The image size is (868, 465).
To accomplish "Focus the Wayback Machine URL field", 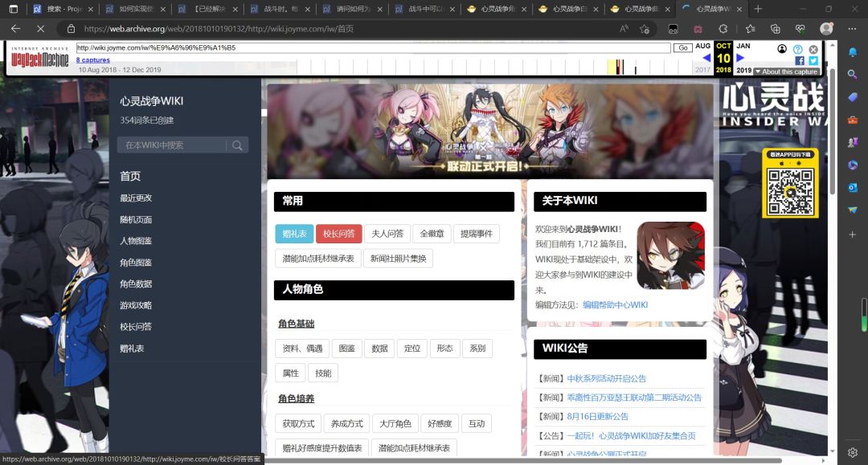I will 373,48.
